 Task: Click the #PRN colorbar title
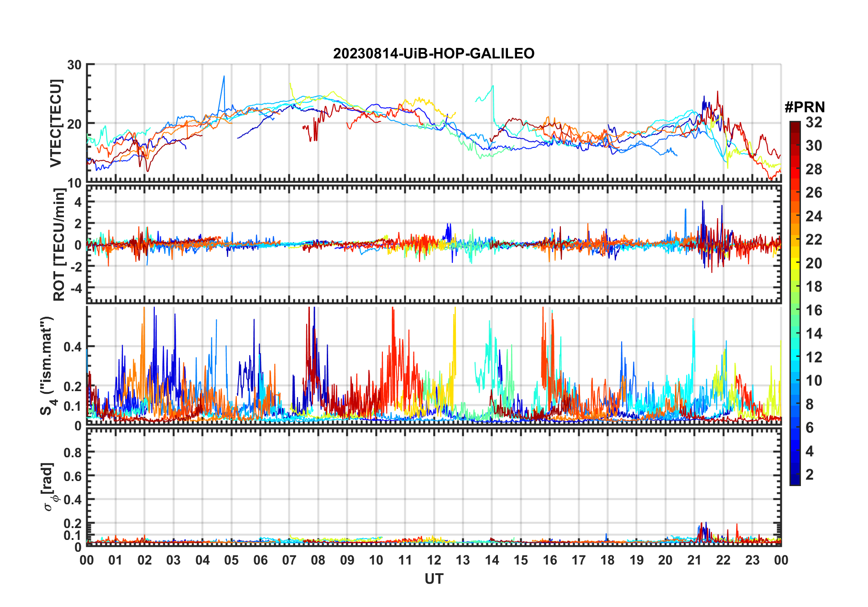pos(805,107)
